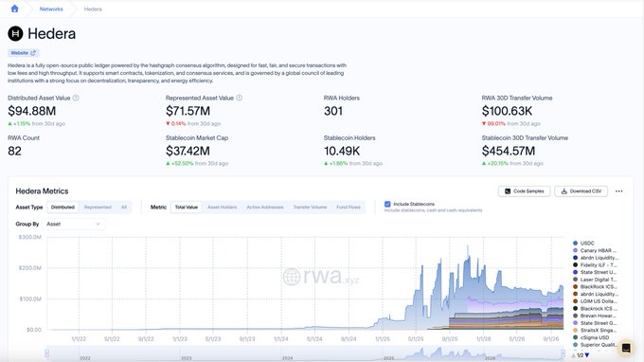This screenshot has height=362, width=644.
Task: Toggle StraitsX Singapore series in legend
Action: click(595, 331)
